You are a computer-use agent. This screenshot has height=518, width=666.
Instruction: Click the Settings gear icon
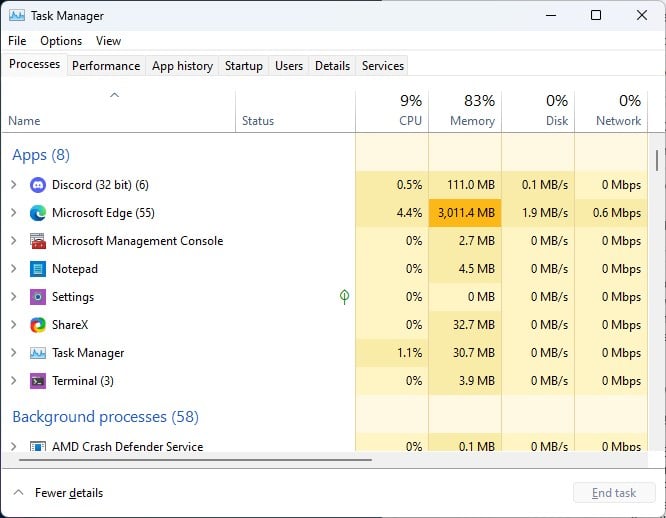point(38,297)
